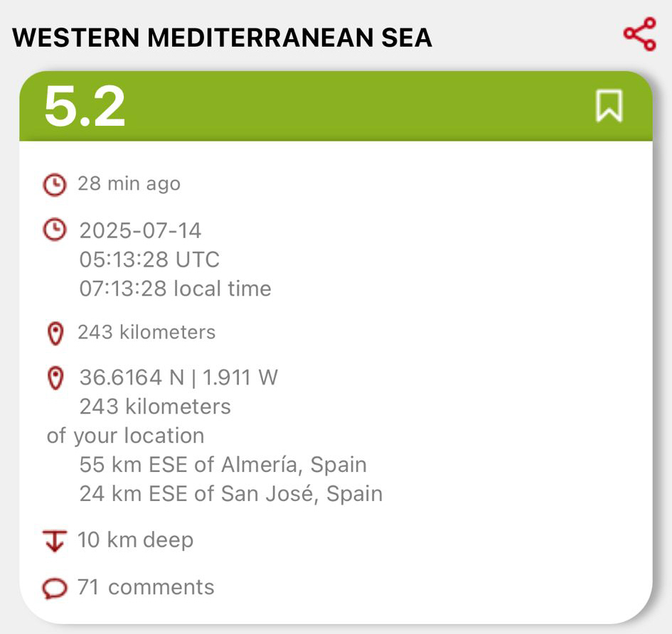Tap the "Western Mediterranean Sea" title
Image resolution: width=672 pixels, height=634 pixels.
(222, 38)
